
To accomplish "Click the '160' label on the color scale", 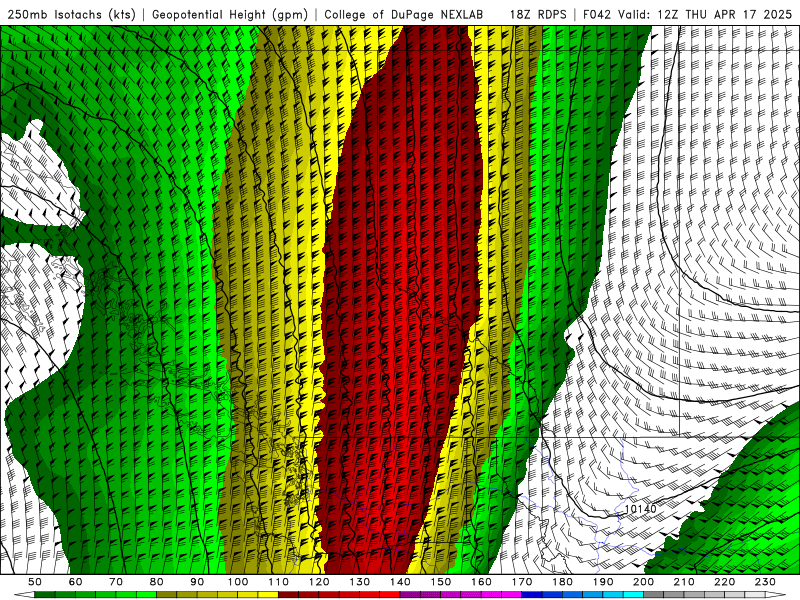I will (x=481, y=582).
